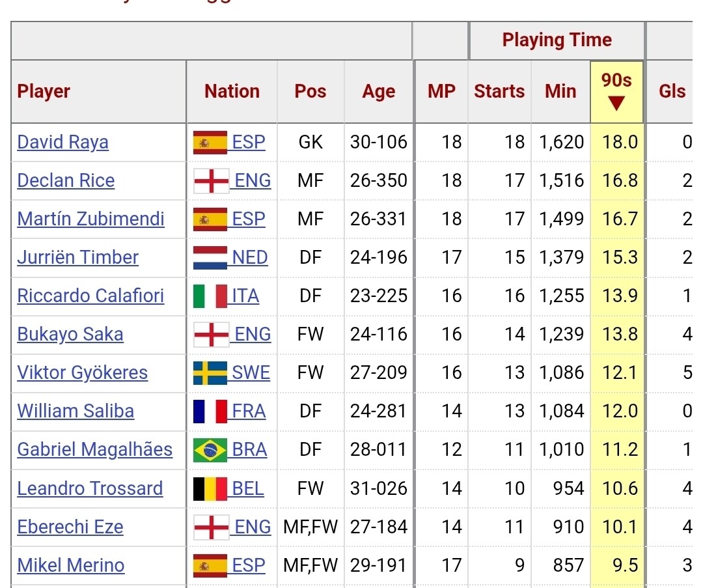Click the Brazil flag beside Gabriel Magalhães
This screenshot has height=588, width=703.
pos(210,450)
